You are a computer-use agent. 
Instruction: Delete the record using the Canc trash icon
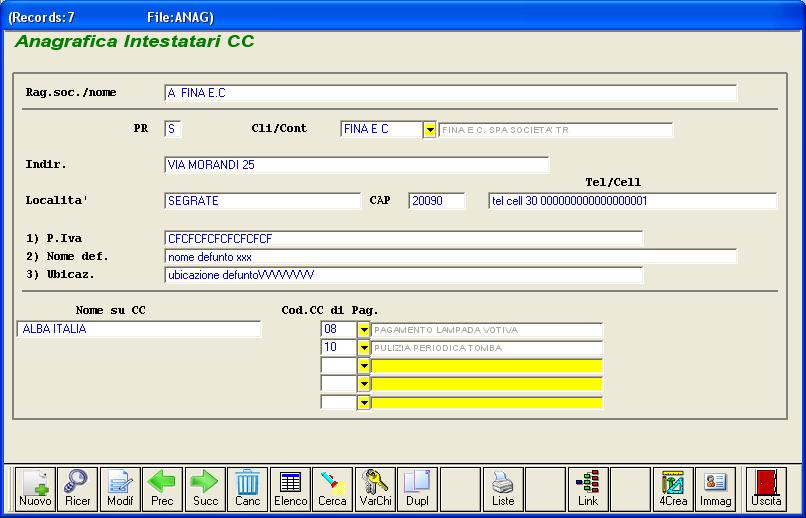(248, 489)
